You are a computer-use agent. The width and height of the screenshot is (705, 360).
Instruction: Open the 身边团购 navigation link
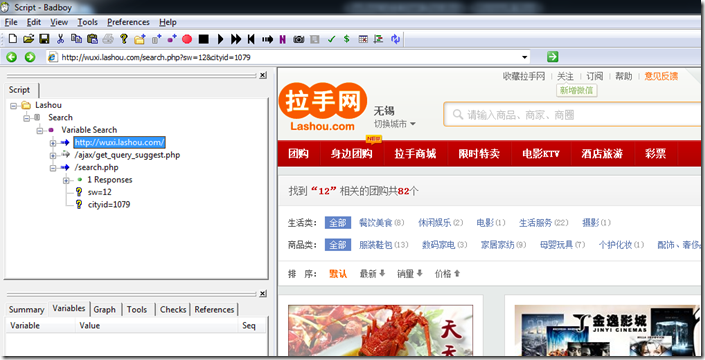352,154
